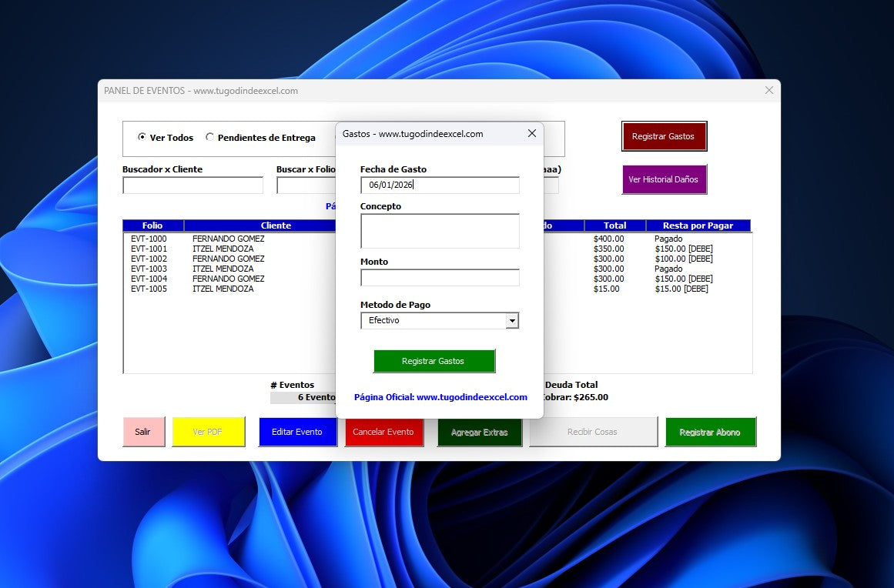Click the Agregar Extras button
This screenshot has width=894, height=588.
(479, 432)
